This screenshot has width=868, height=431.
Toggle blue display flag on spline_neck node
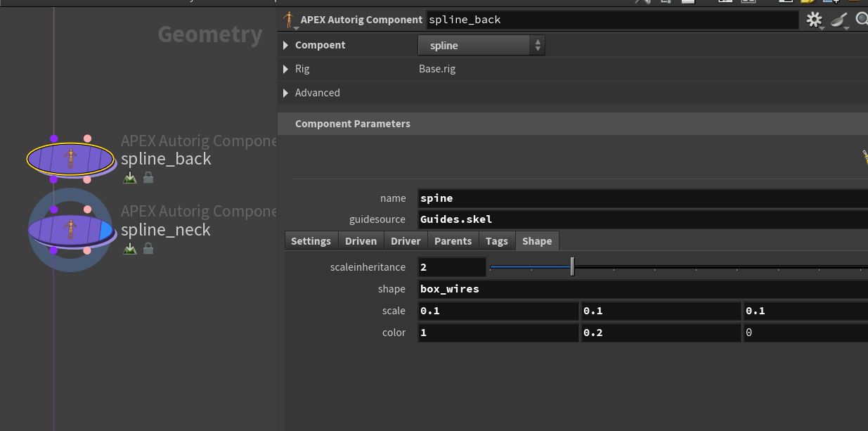click(x=106, y=230)
